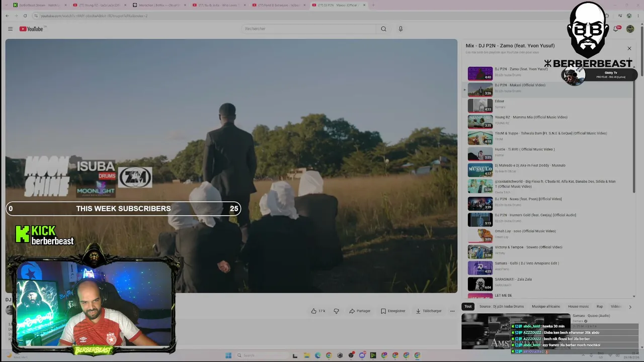
Task: Play DJ P2N Hunters Gold audio
Action: point(546,219)
